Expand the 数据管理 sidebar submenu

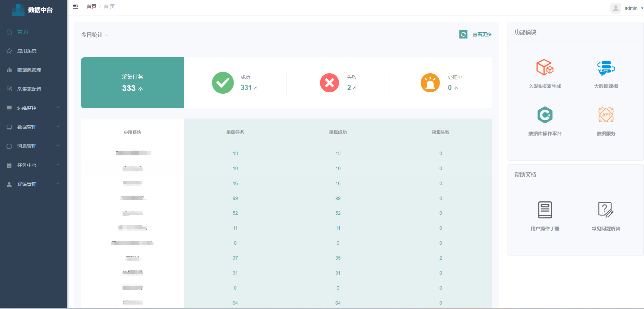(33, 127)
